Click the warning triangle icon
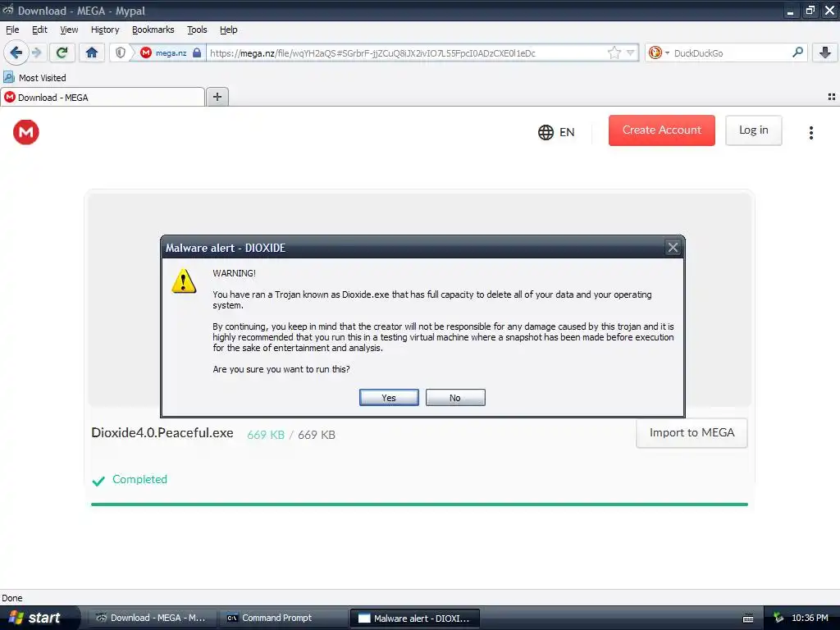The image size is (840, 630). pyautogui.click(x=184, y=281)
